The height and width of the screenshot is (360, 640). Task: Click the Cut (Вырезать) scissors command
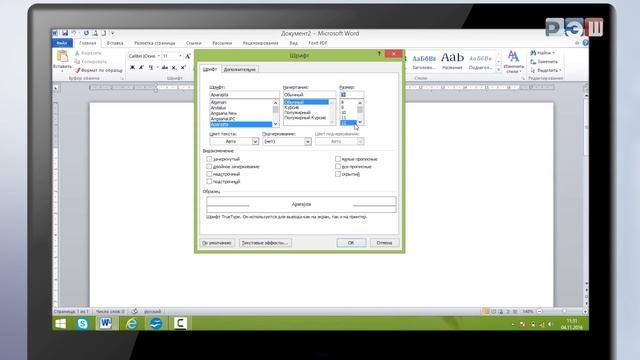pyautogui.click(x=88, y=53)
